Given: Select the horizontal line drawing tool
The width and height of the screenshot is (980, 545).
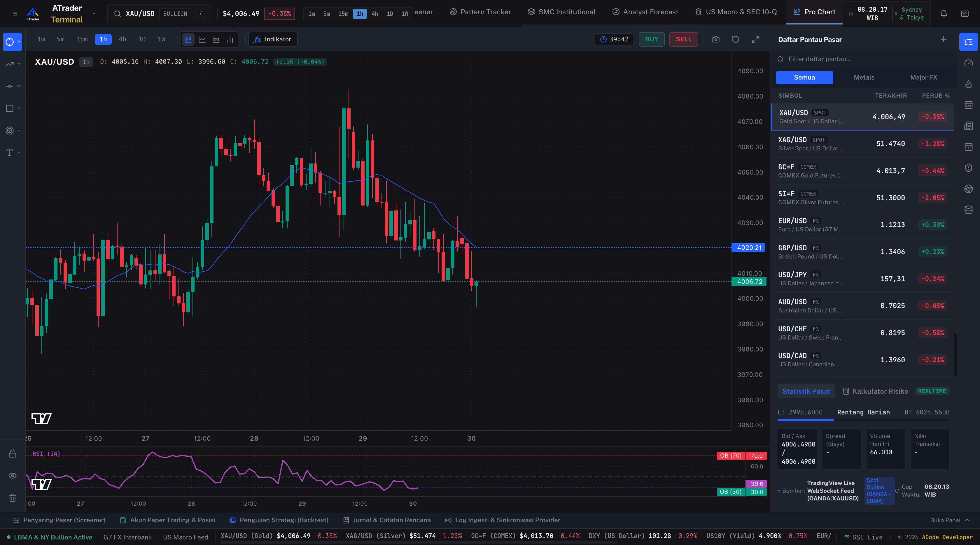Looking at the screenshot, I should [x=10, y=86].
